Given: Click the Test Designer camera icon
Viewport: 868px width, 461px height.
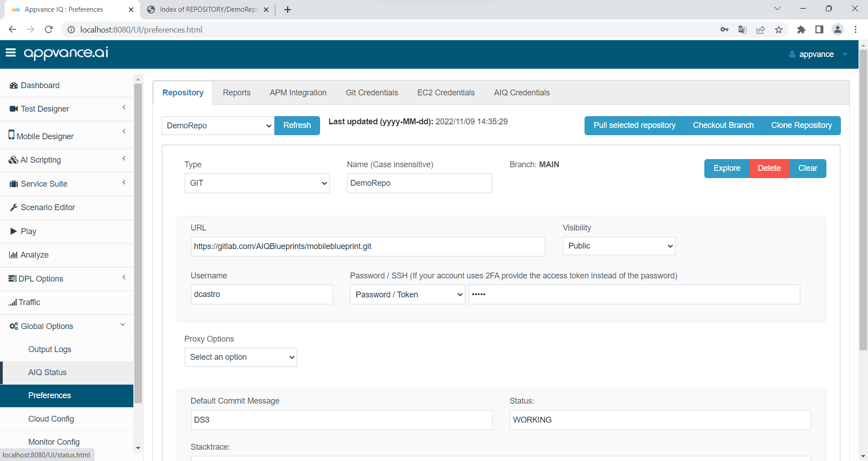Looking at the screenshot, I should (14, 109).
